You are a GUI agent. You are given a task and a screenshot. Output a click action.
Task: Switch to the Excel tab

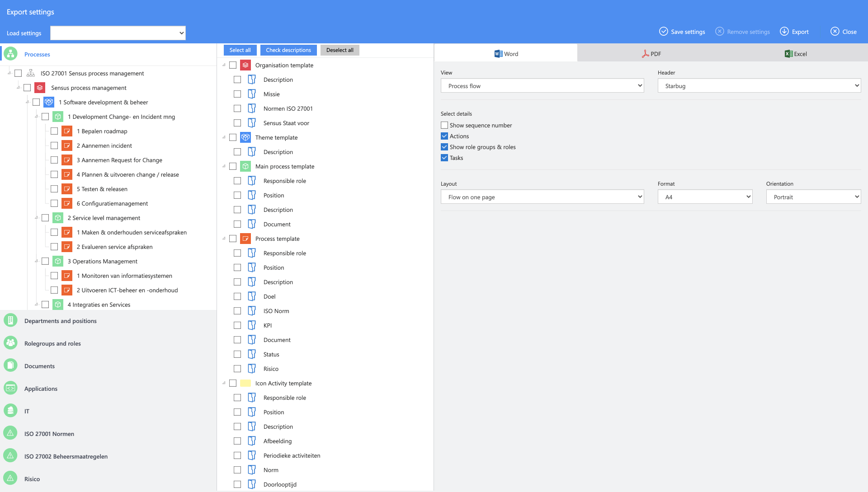pos(796,54)
